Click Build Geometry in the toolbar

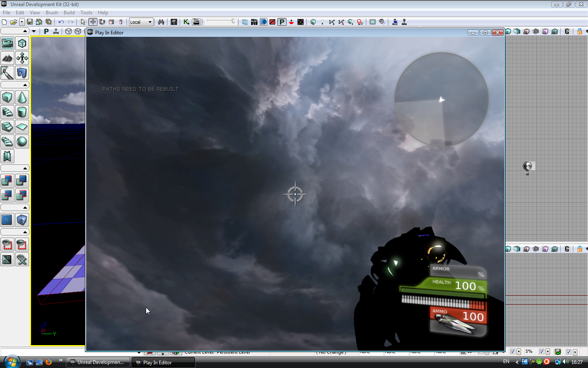click(313, 22)
